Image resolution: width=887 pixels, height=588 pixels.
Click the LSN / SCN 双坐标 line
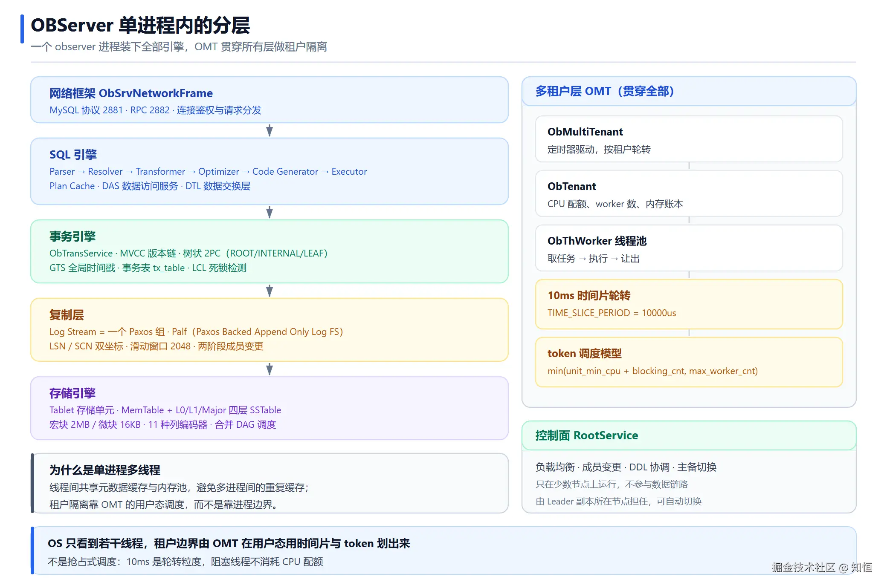[x=157, y=346]
